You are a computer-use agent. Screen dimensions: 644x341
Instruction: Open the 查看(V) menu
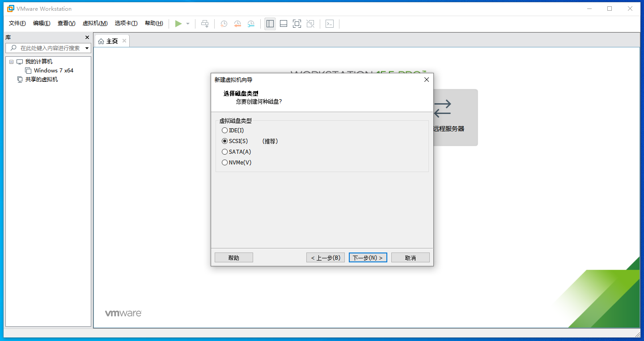[66, 23]
